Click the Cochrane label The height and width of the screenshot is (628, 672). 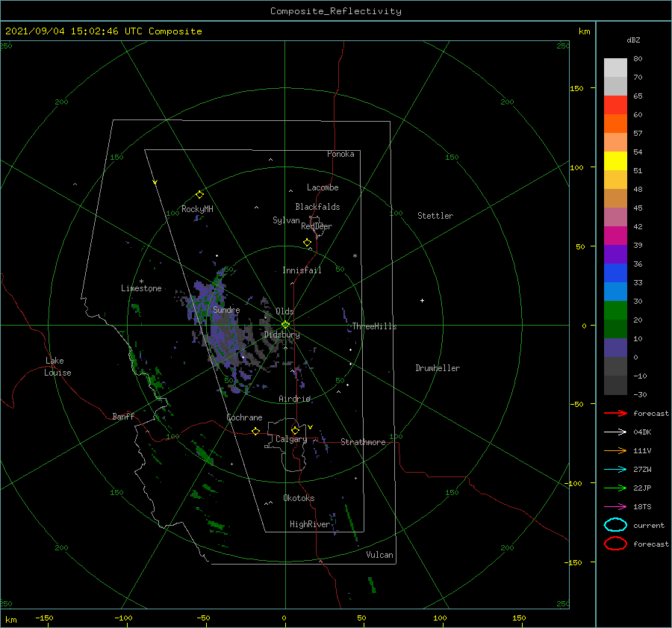coord(244,417)
